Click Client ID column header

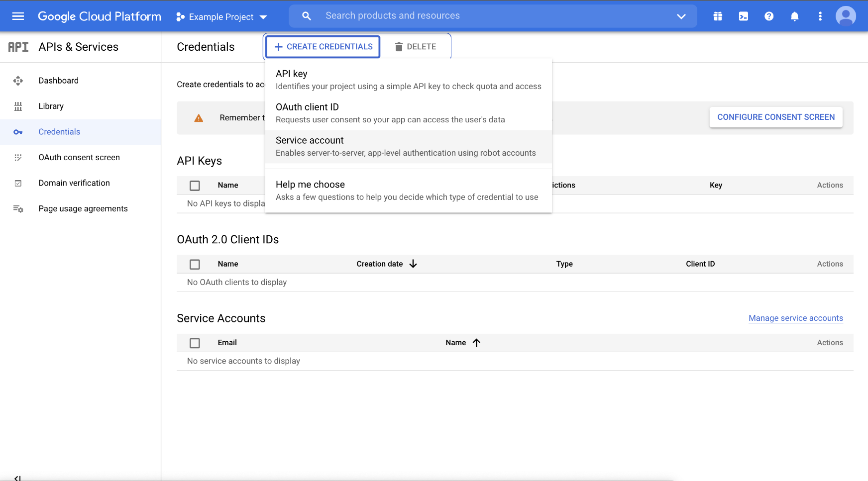pyautogui.click(x=700, y=264)
